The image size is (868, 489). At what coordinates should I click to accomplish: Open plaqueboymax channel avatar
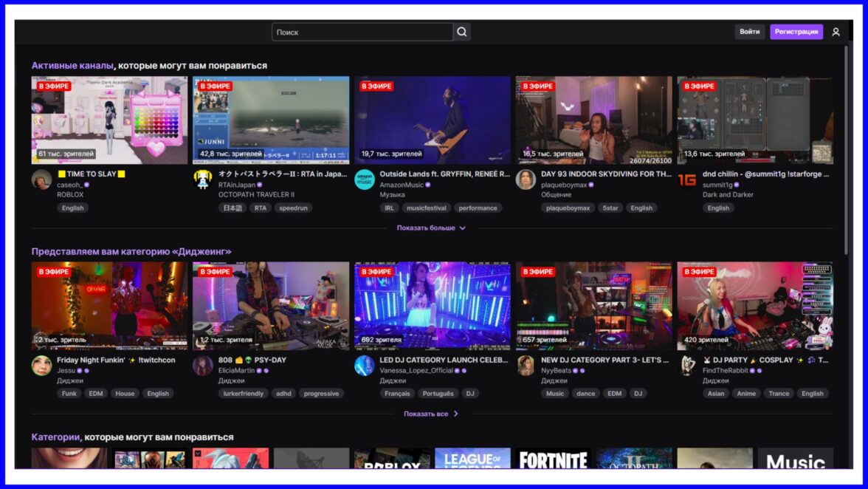pyautogui.click(x=526, y=179)
